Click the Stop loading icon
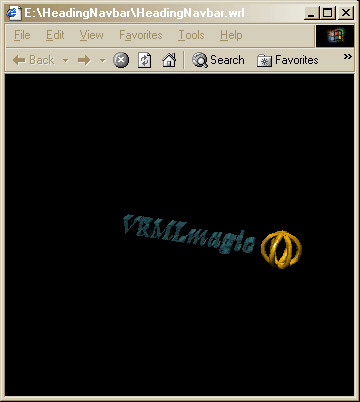The height and width of the screenshot is (402, 360). coord(121,60)
